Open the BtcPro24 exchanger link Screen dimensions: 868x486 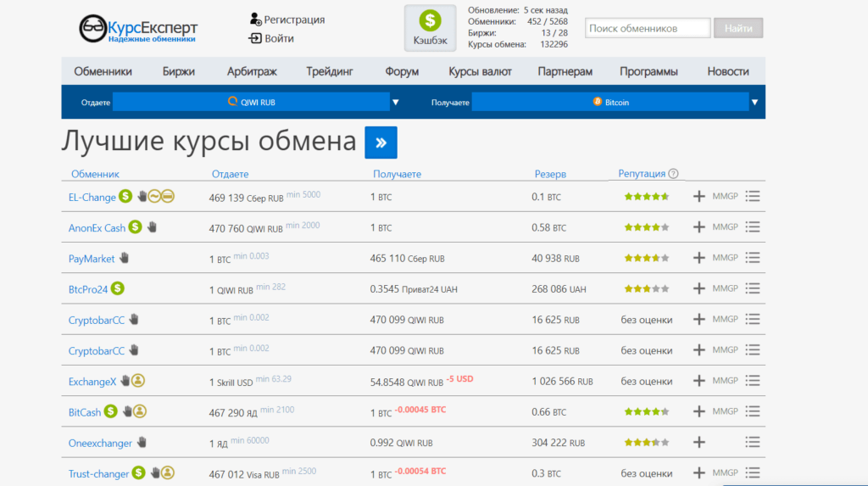point(88,289)
